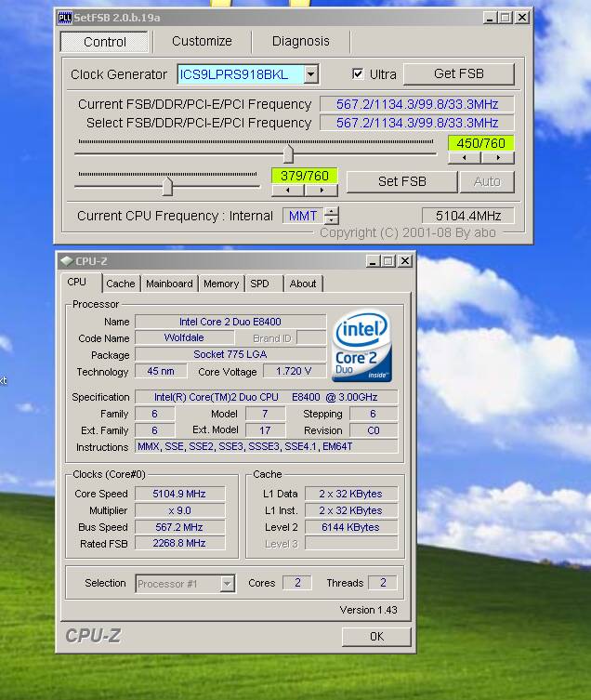The image size is (591, 700).
Task: Click the 1.720 V core voltage value
Action: [294, 371]
